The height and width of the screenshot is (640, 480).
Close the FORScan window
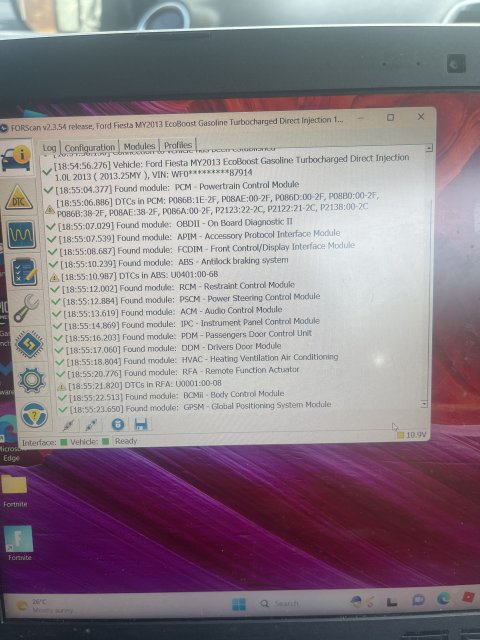(421, 117)
